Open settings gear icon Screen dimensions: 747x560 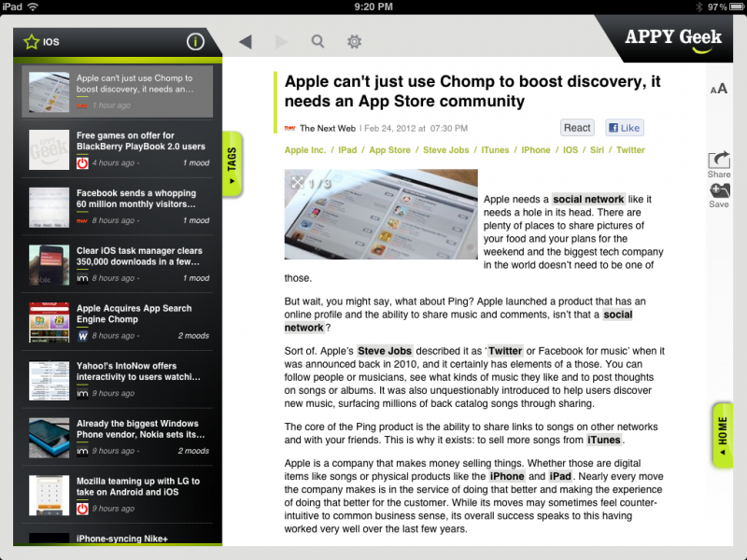tap(354, 41)
